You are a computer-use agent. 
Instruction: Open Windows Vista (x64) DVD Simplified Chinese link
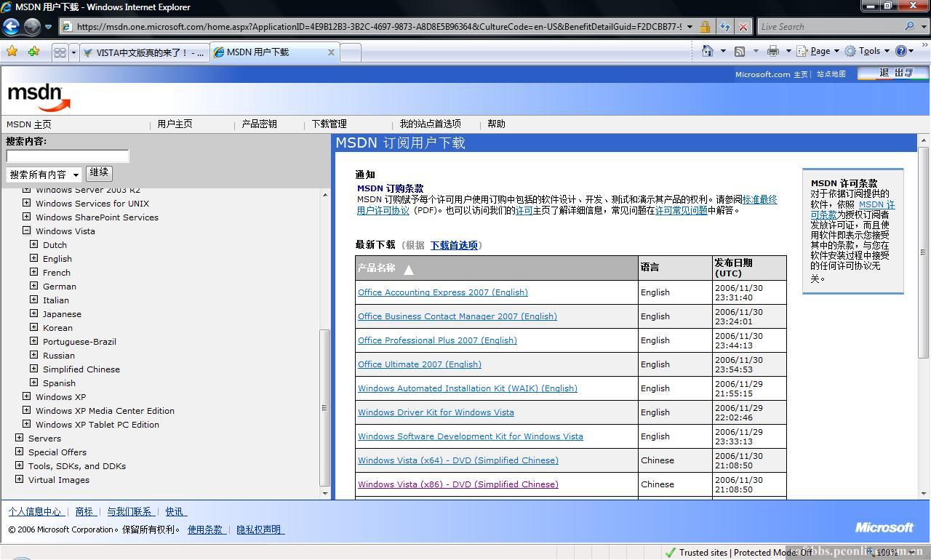pyautogui.click(x=458, y=460)
